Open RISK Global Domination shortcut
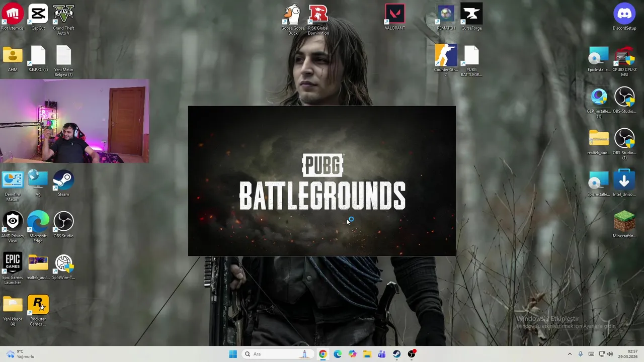 click(318, 20)
